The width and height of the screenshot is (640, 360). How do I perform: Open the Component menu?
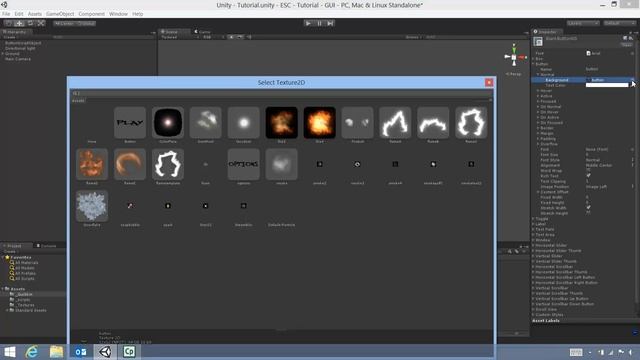(91, 14)
